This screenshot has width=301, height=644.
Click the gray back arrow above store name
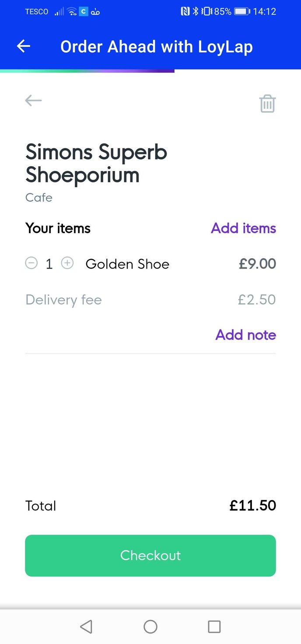(x=33, y=101)
